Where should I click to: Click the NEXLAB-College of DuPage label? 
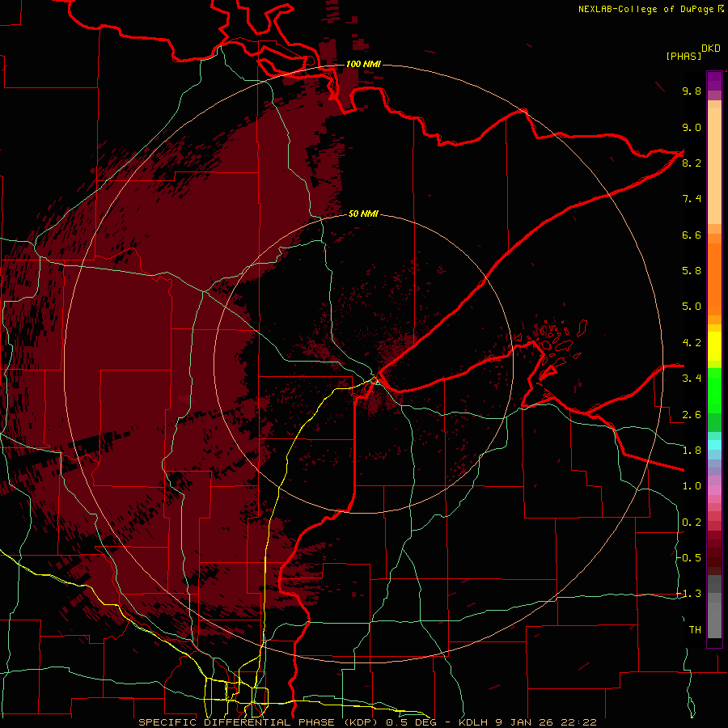point(650,9)
